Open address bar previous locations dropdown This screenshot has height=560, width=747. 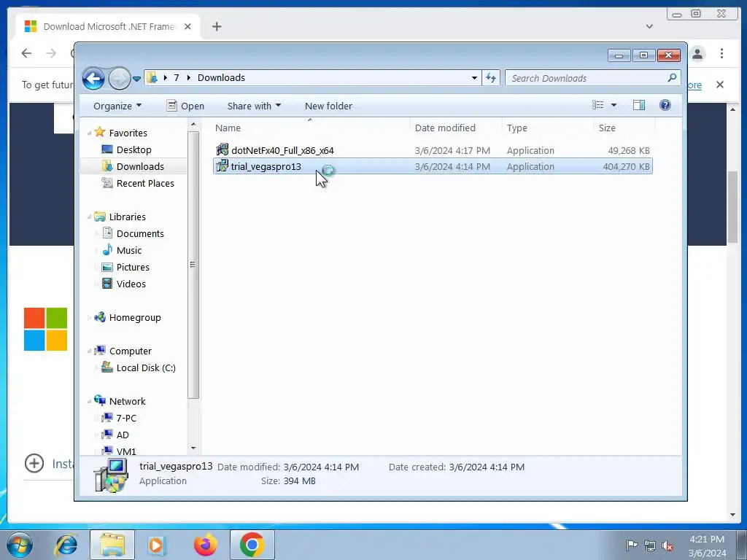point(474,78)
